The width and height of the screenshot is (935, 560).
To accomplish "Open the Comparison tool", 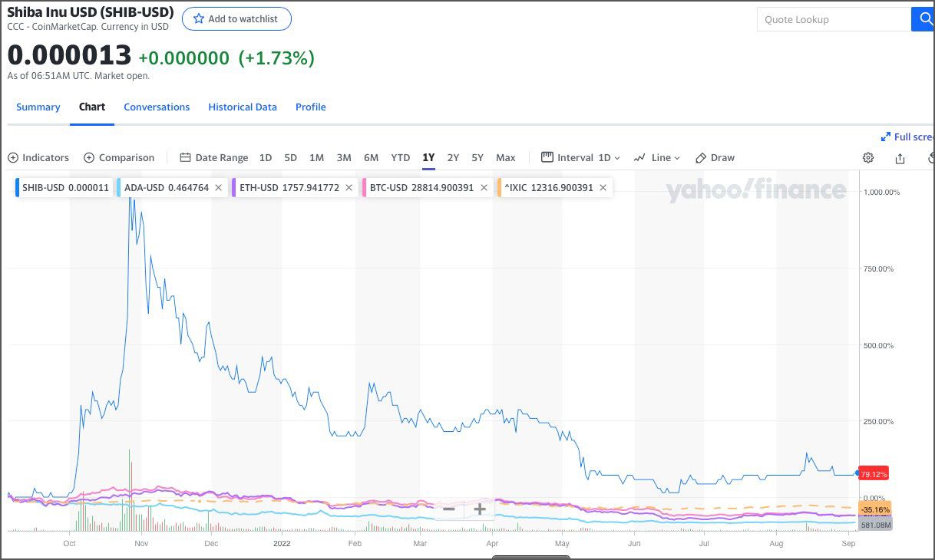I will click(120, 157).
